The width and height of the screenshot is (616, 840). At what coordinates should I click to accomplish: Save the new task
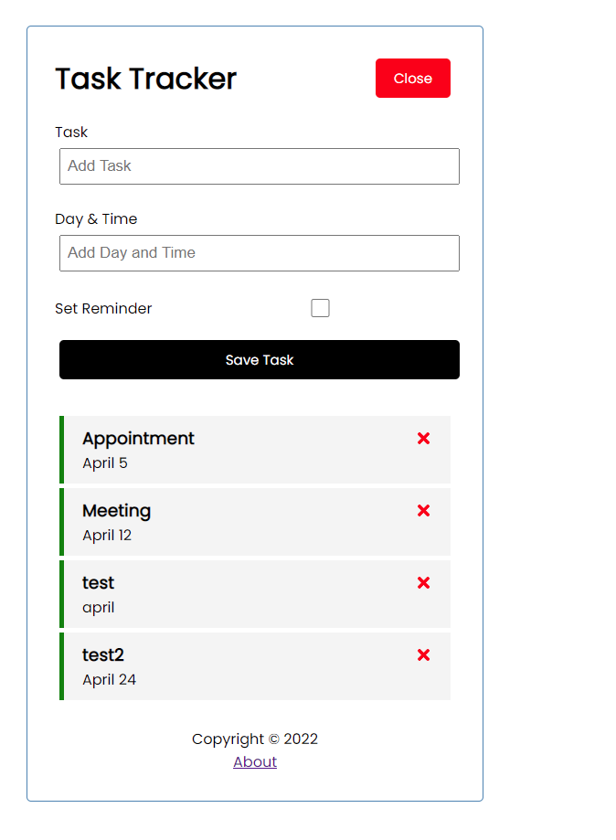259,359
